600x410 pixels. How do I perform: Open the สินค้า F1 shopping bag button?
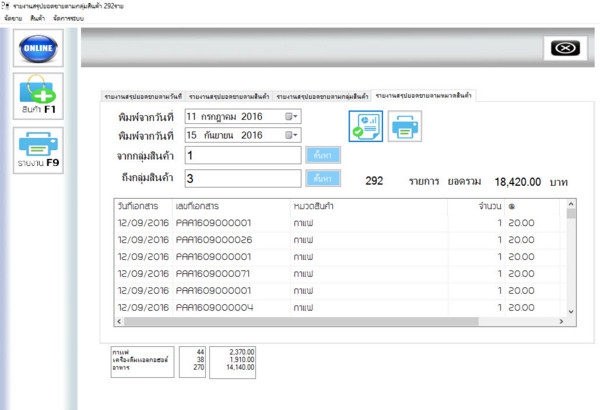point(38,96)
